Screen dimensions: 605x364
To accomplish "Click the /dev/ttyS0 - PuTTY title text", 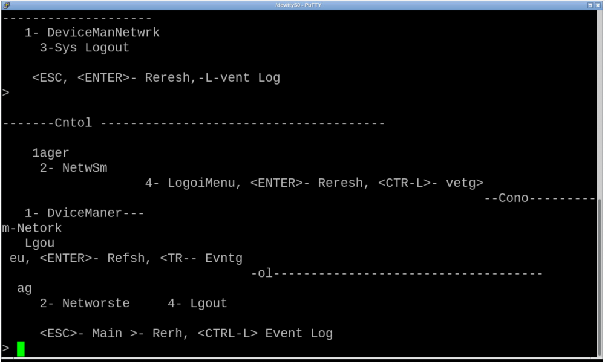I will point(298,5).
